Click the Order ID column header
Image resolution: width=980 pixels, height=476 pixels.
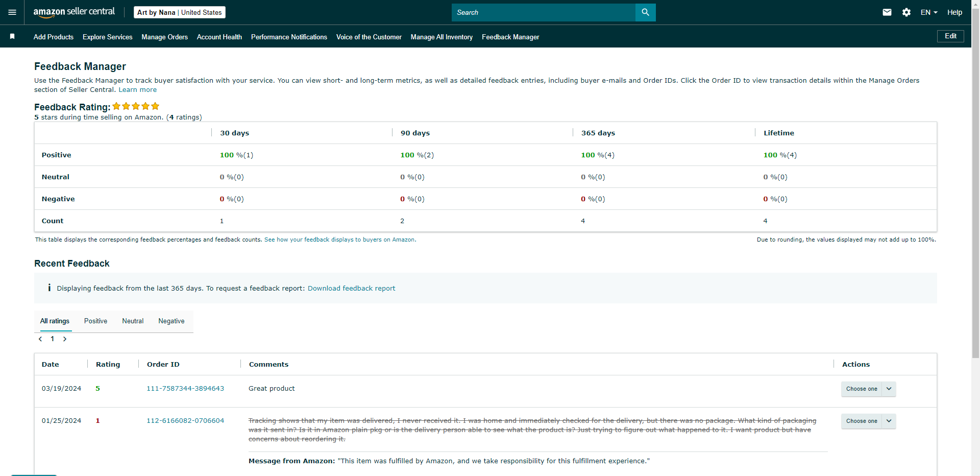[163, 364]
